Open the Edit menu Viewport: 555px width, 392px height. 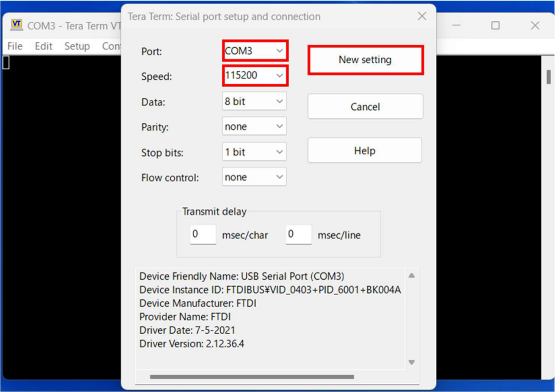[43, 46]
